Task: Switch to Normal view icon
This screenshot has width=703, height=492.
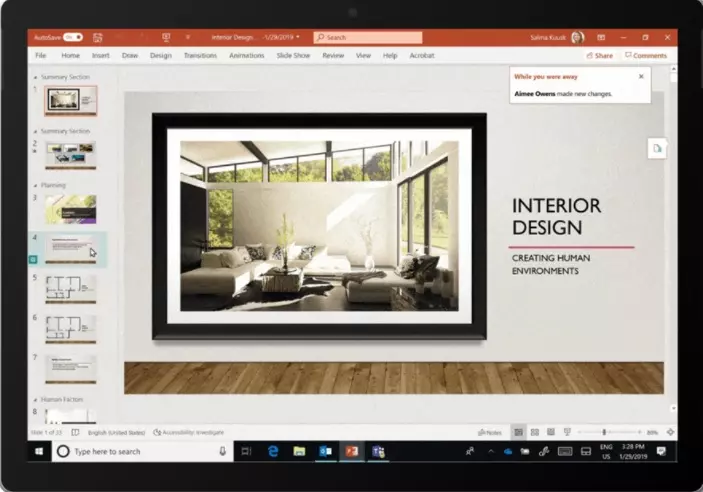Action: click(518, 432)
